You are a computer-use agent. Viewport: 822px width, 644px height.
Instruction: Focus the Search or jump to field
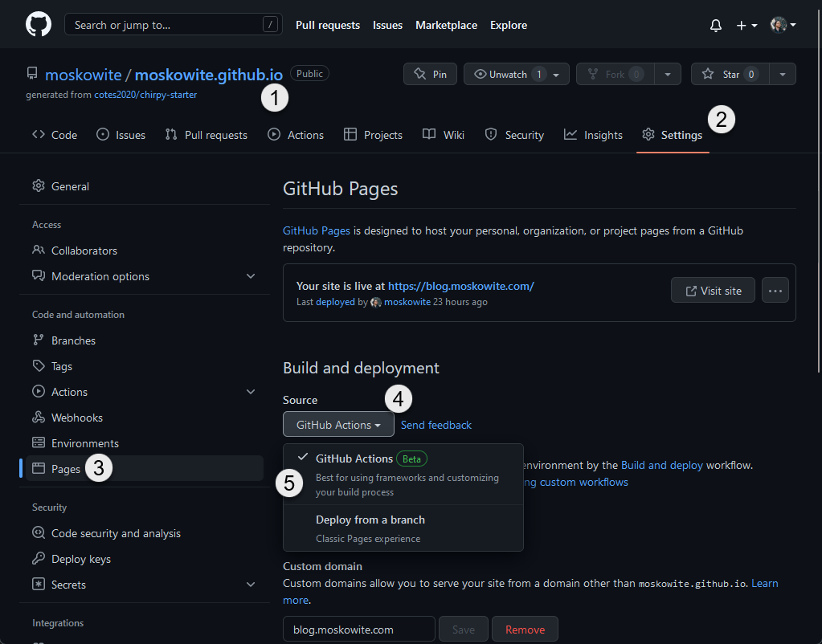[x=174, y=25]
